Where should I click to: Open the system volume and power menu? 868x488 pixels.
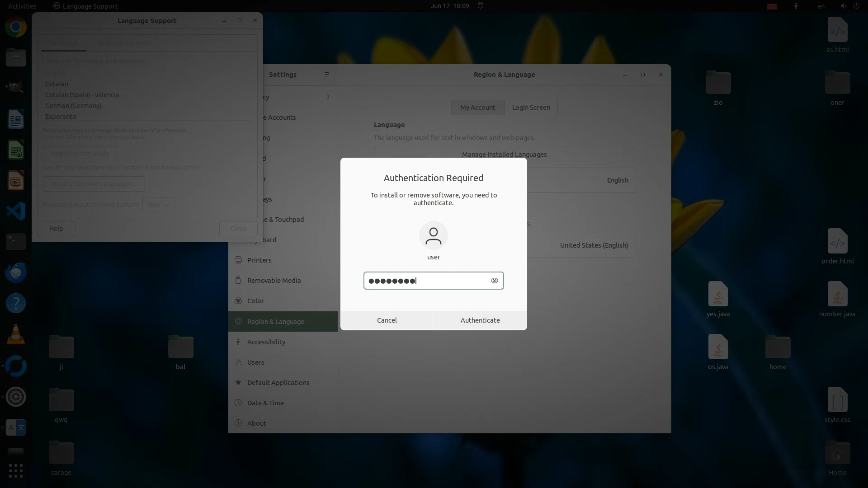pos(849,6)
